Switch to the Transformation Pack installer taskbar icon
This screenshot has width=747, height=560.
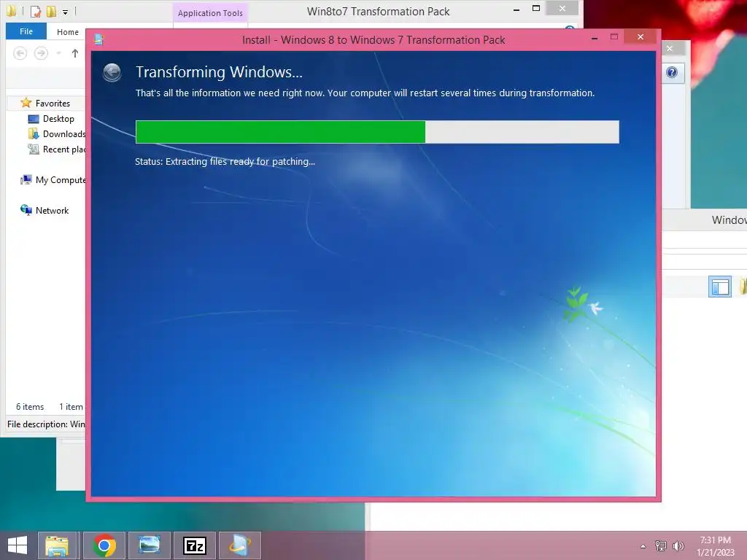(x=239, y=545)
